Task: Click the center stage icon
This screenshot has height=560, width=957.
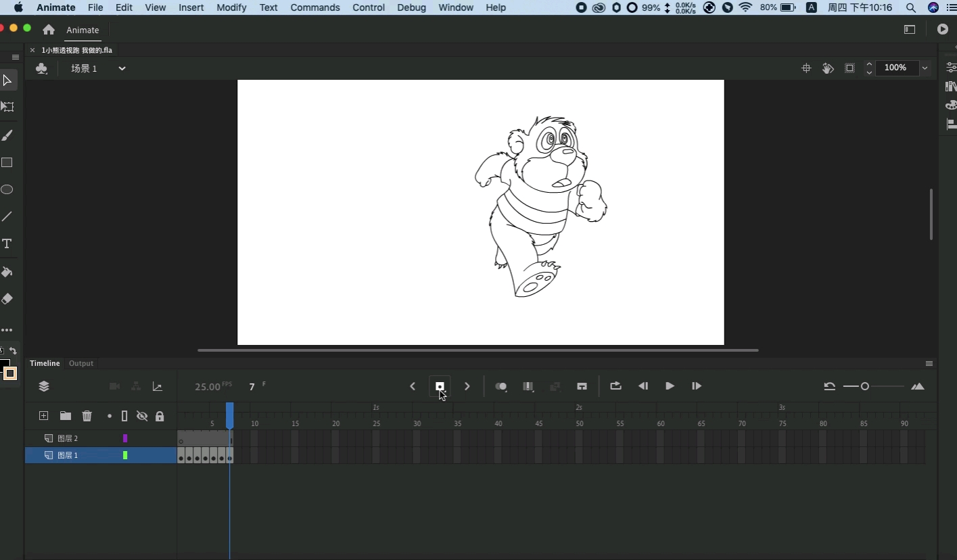Action: [x=806, y=68]
